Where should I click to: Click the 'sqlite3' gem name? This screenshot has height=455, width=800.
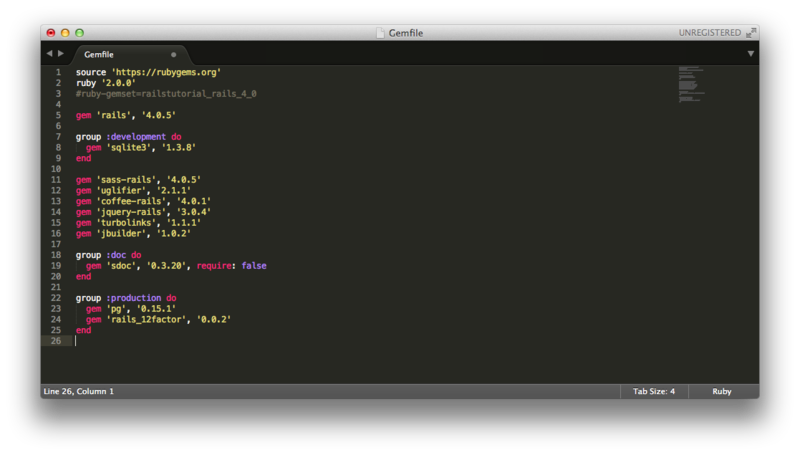pos(129,147)
